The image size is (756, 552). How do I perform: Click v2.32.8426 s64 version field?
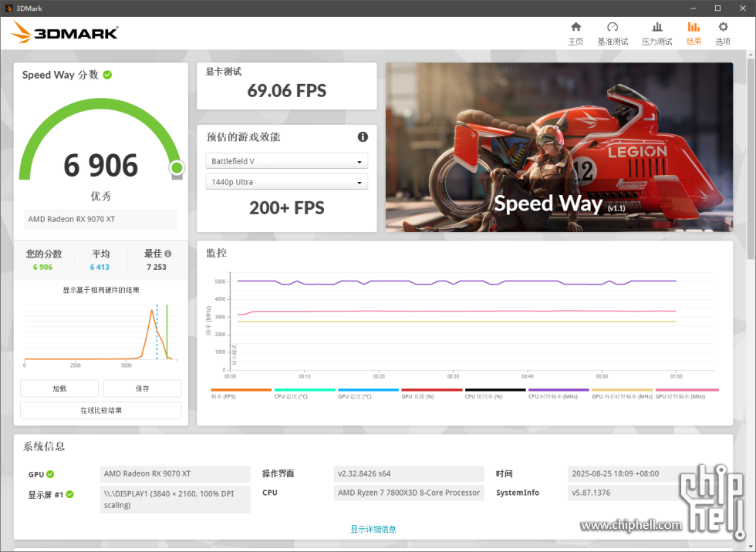409,474
